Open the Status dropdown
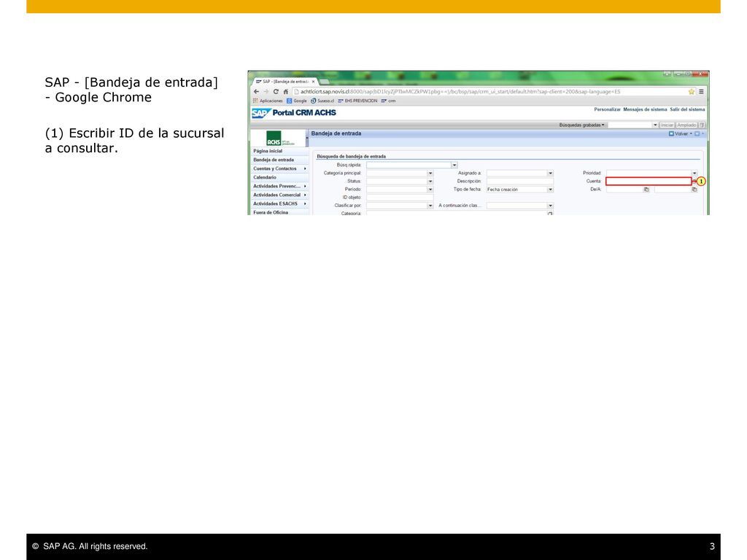The width and height of the screenshot is (747, 560). (430, 182)
